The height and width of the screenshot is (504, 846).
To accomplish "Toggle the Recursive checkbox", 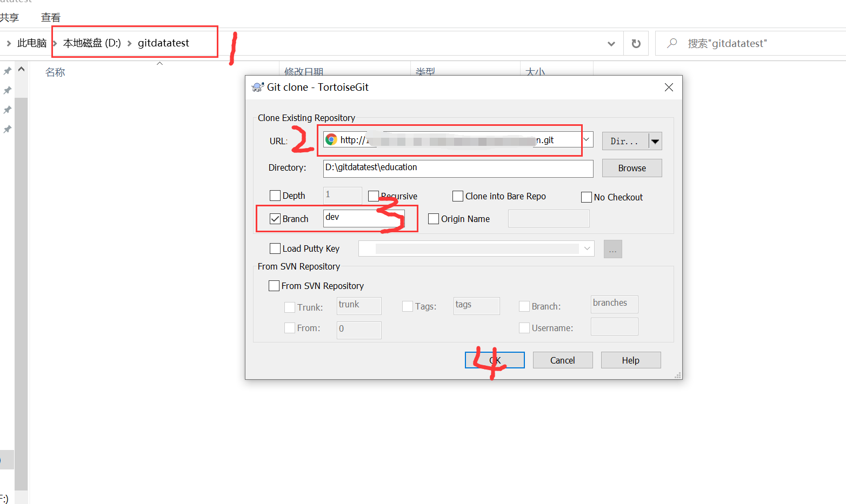I will click(374, 196).
